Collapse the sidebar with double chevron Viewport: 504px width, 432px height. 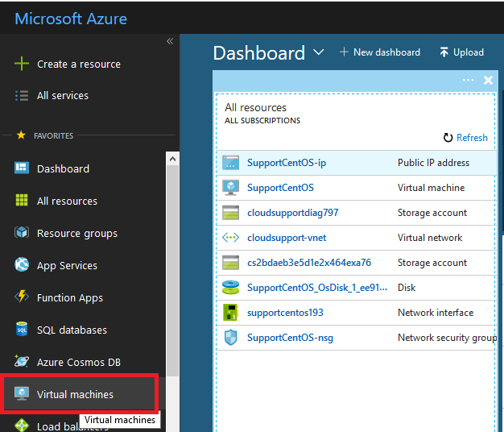(x=170, y=41)
